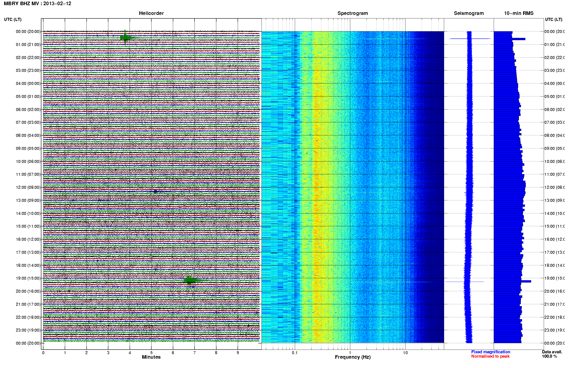Click the '100.0 %' availability value
This screenshot has height=368, width=588.
[549, 356]
